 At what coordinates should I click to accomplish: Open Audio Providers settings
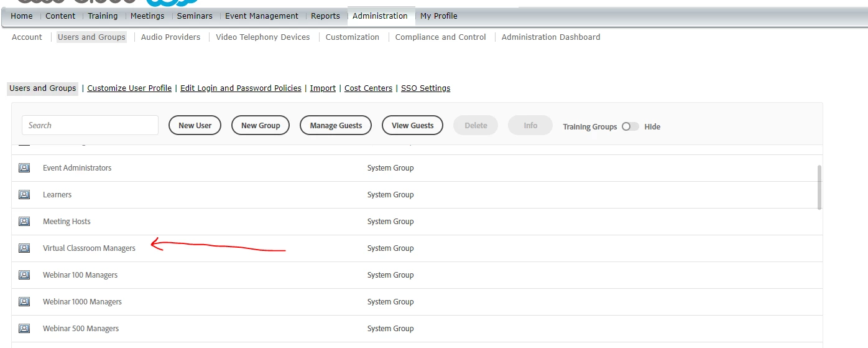[171, 37]
